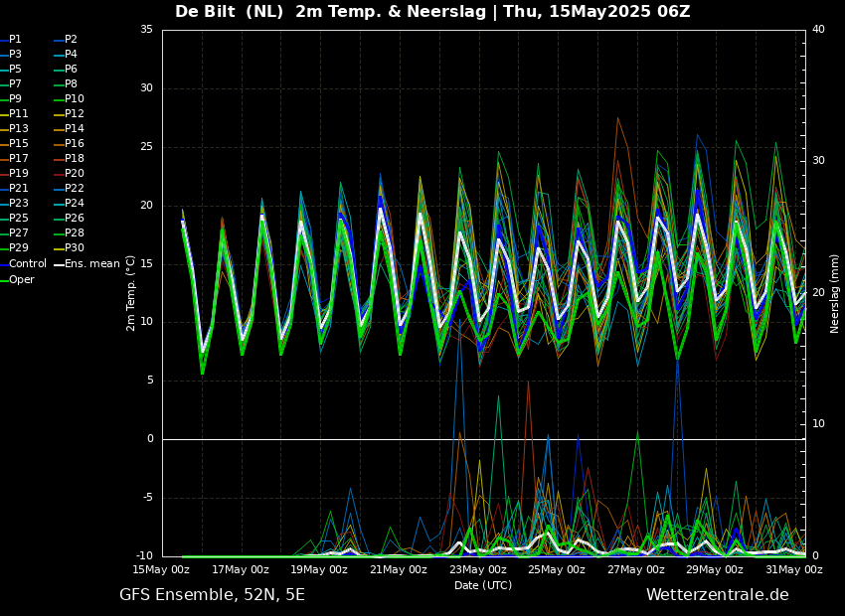The width and height of the screenshot is (845, 616).
Task: Click the 15May 00z date tick label
Action: [x=161, y=570]
